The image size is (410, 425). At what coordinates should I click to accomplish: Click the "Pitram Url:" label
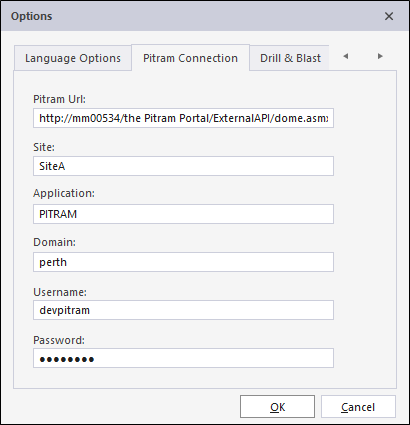[x=59, y=99]
